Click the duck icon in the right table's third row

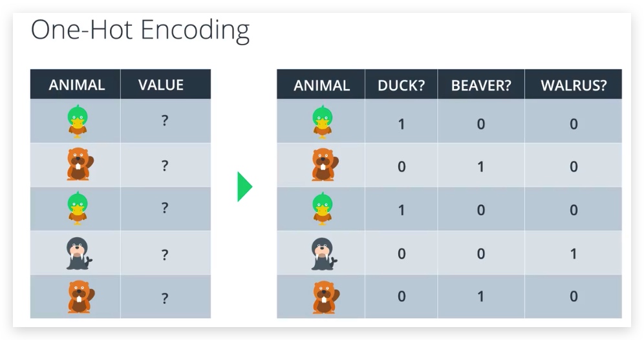(321, 209)
